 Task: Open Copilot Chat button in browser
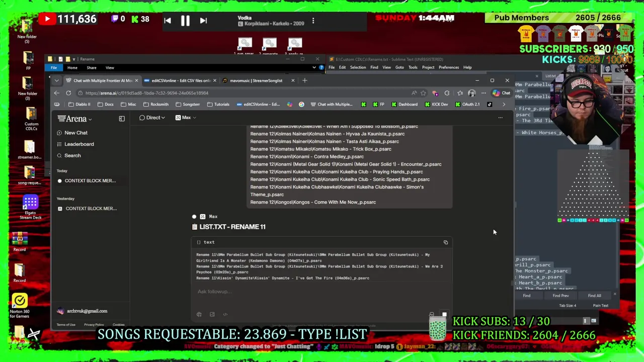tap(502, 93)
